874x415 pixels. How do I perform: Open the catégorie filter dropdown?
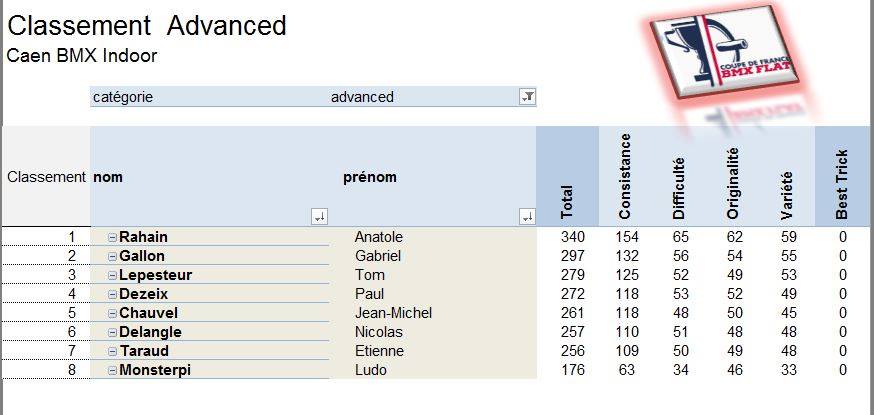[x=527, y=97]
